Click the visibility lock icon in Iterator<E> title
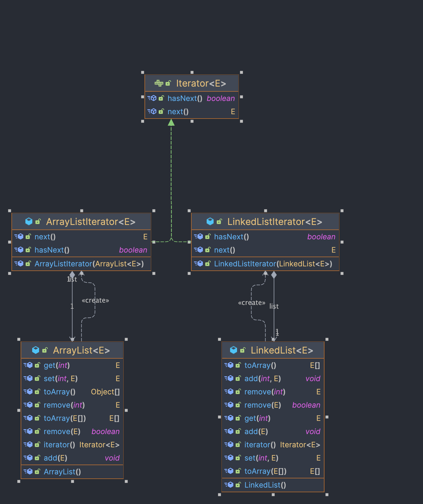This screenshot has width=423, height=504. [168, 83]
